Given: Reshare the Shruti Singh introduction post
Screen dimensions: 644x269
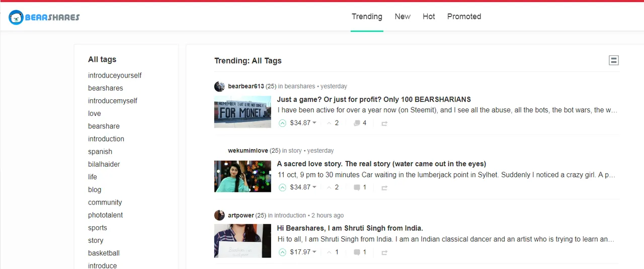Looking at the screenshot, I should tap(384, 252).
